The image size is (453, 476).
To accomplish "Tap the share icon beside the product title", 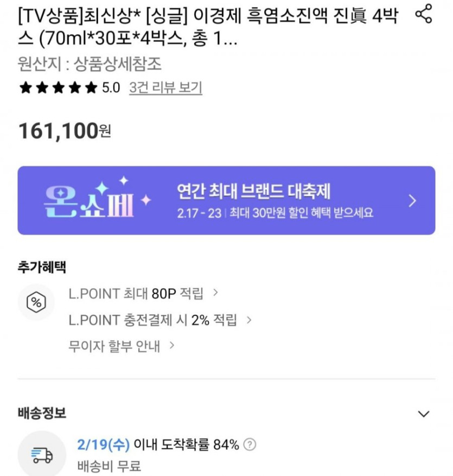I will click(423, 15).
